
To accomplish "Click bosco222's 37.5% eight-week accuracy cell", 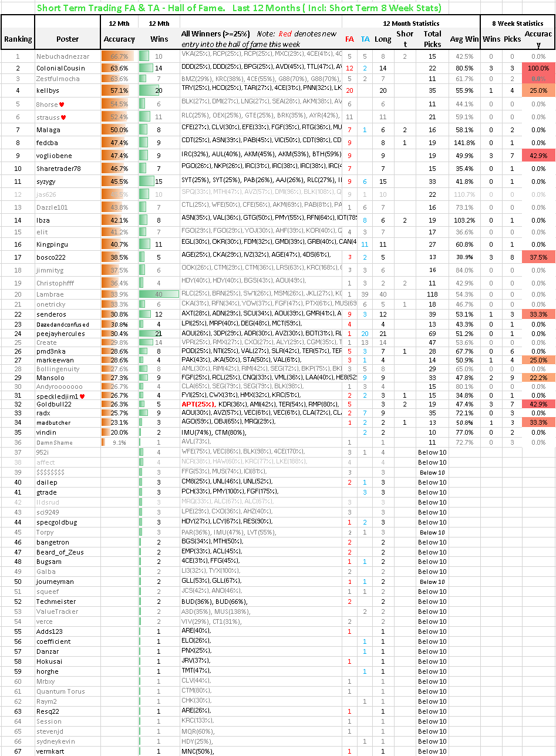I will pyautogui.click(x=538, y=257).
